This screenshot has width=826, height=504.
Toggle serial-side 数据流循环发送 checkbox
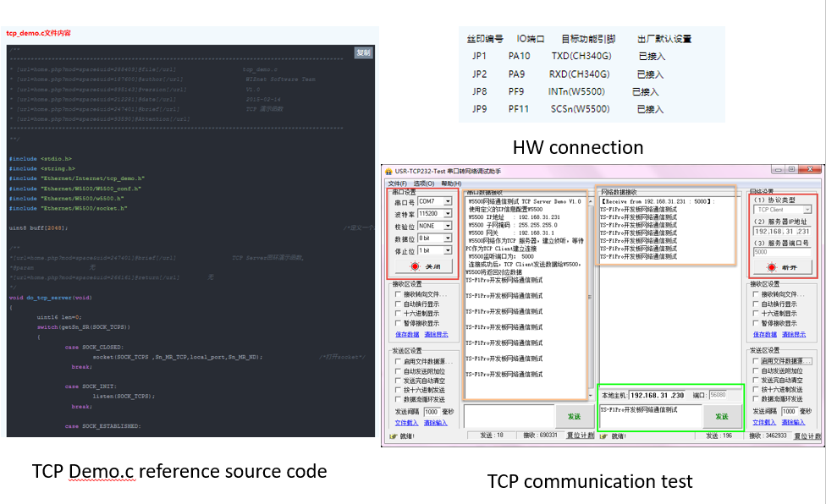point(399,399)
